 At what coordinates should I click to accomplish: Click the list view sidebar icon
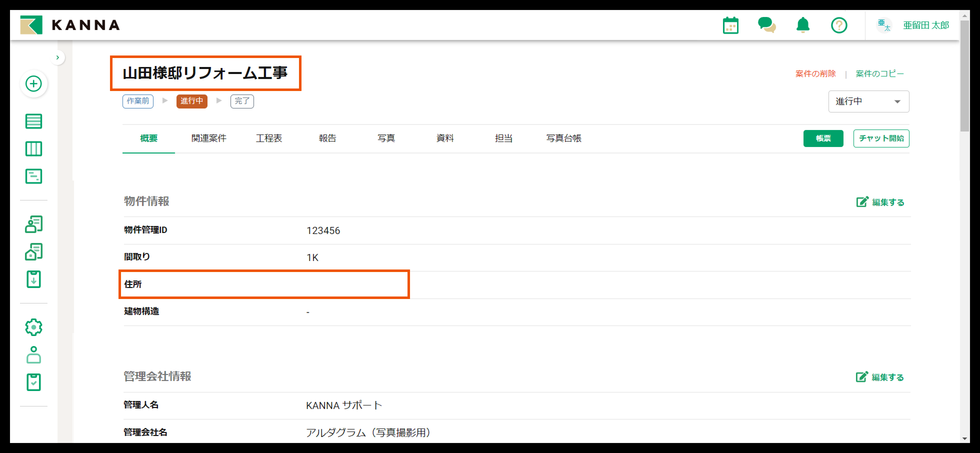point(33,121)
